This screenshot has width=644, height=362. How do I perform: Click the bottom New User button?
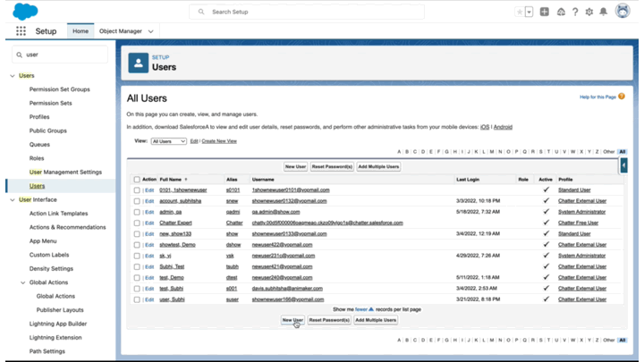pos(292,320)
